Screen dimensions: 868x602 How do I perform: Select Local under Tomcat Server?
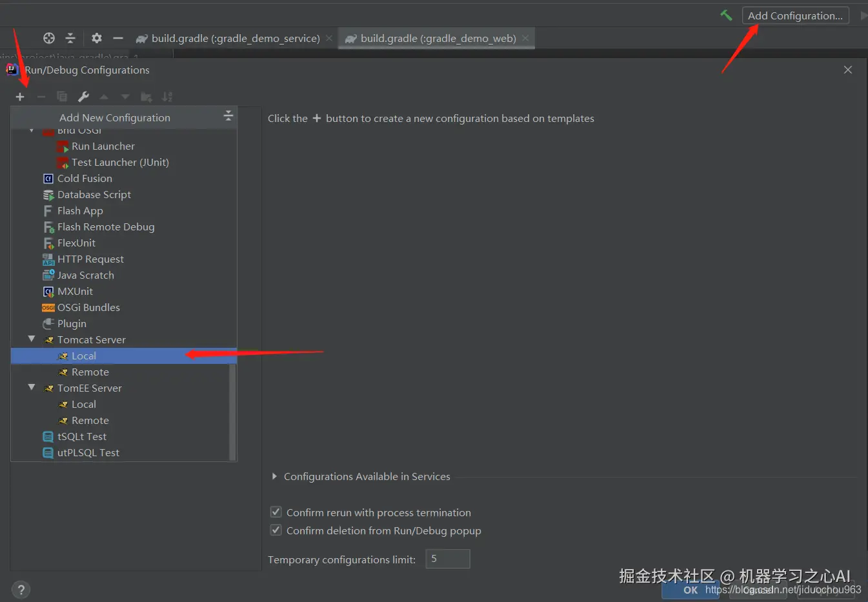124,356
